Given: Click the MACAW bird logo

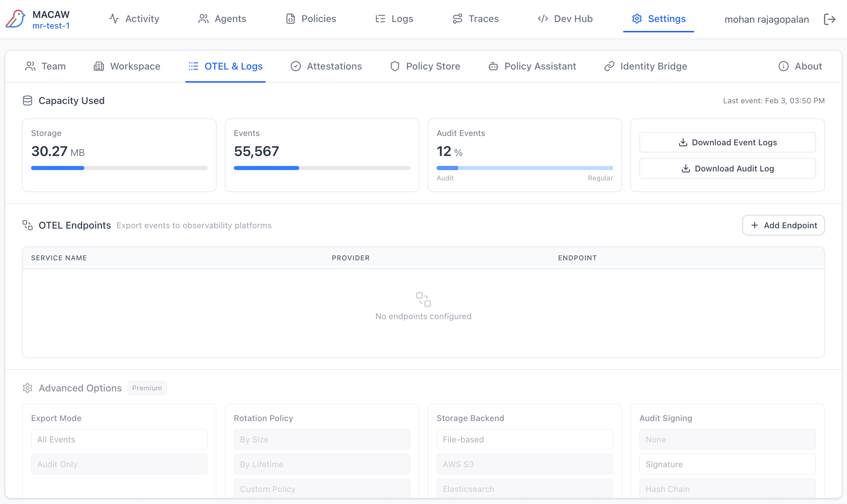Looking at the screenshot, I should (x=16, y=19).
